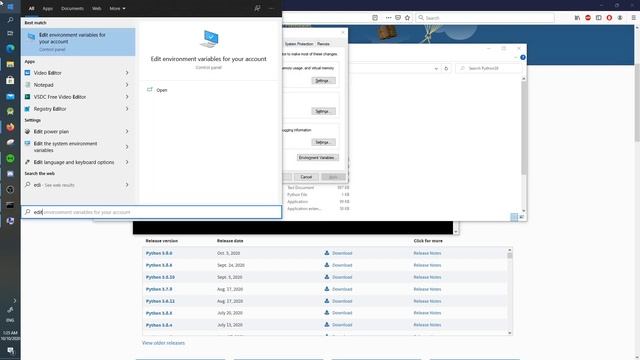Open Release Notes for July 13, 2020 release

tap(427, 325)
